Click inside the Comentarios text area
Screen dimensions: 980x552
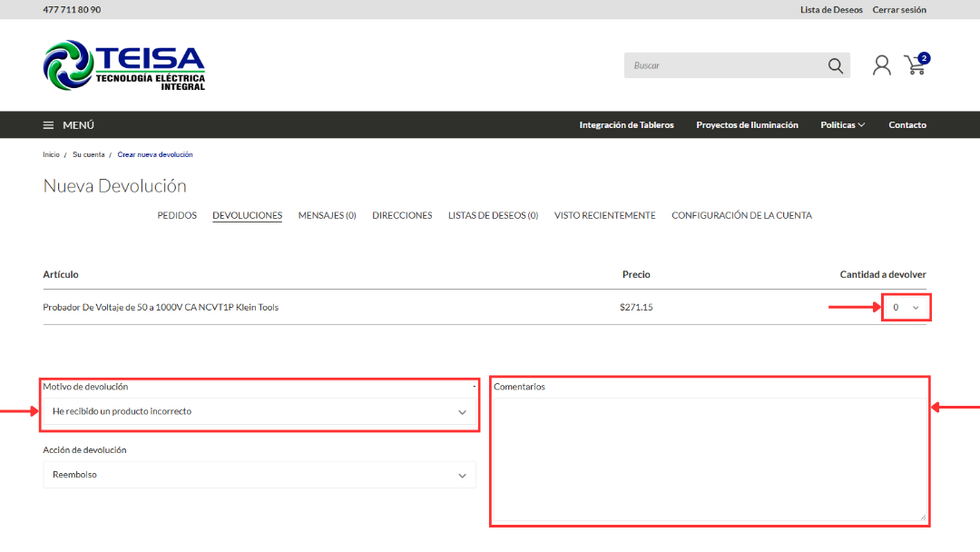click(710, 458)
